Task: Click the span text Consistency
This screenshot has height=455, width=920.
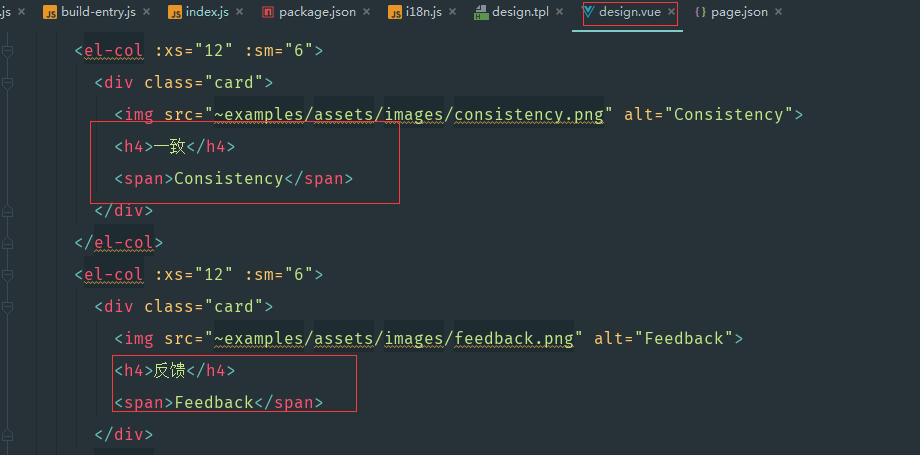Action: pos(229,178)
